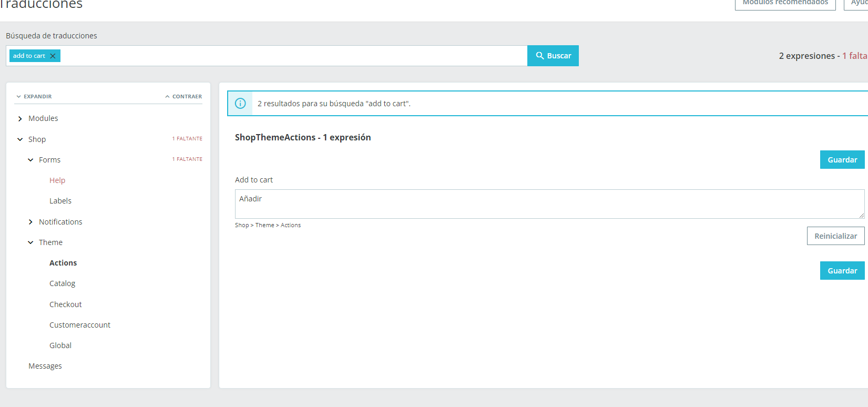Remove the 'add to cart' search tag

(53, 56)
